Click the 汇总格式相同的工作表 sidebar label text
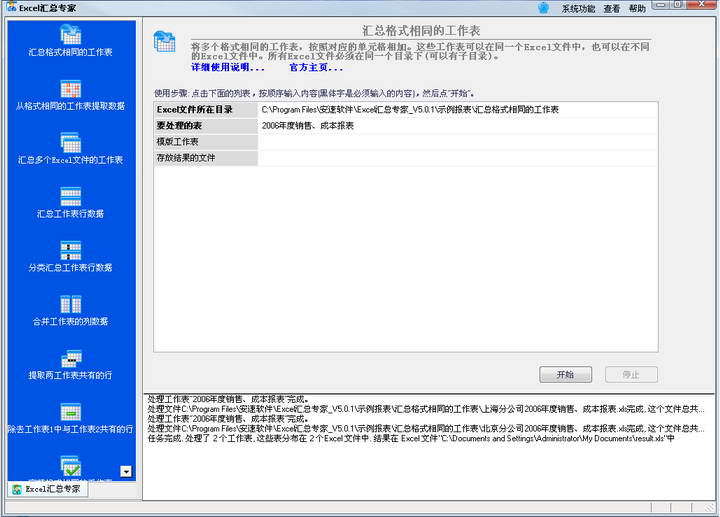Screen dimensions: 720x517 [70, 52]
